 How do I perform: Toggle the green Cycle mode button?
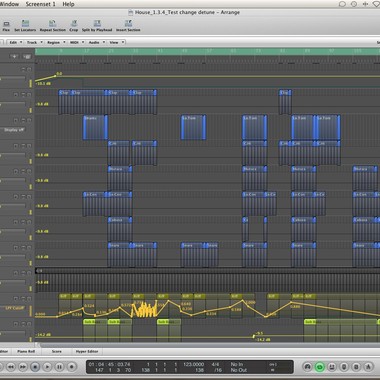click(320, 367)
